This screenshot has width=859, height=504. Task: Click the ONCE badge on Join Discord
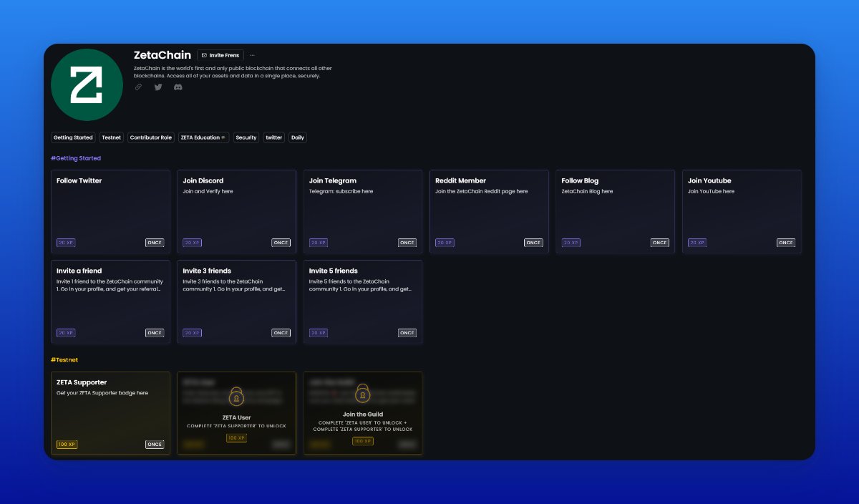281,243
